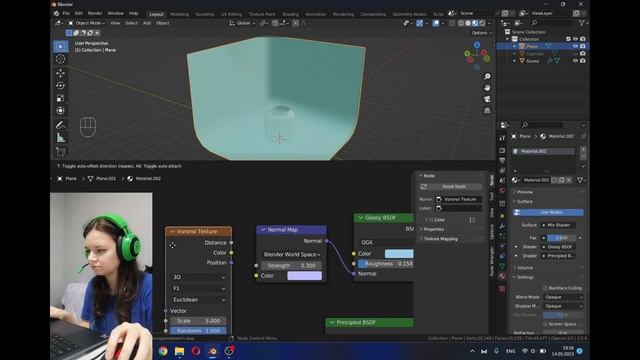Open the F1 feature dropdown on Voronoi node

coord(198,288)
